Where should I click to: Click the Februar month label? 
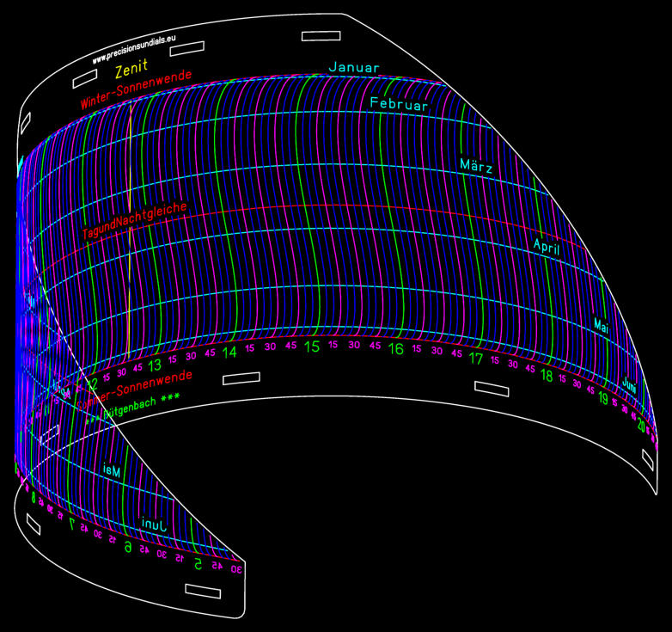[400, 103]
